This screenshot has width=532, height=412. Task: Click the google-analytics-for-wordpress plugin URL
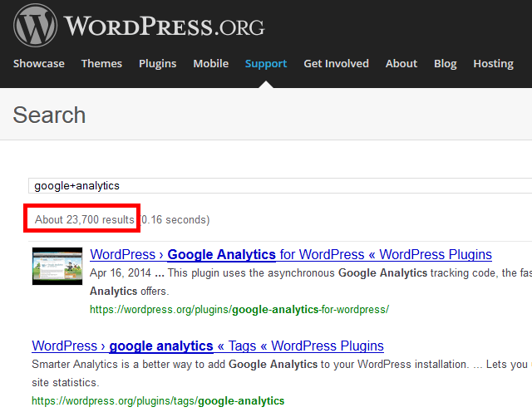[x=239, y=309]
